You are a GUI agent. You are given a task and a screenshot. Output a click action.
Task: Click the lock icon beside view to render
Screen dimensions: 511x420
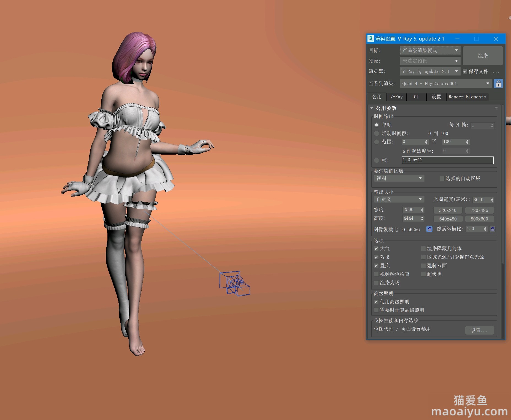(498, 84)
